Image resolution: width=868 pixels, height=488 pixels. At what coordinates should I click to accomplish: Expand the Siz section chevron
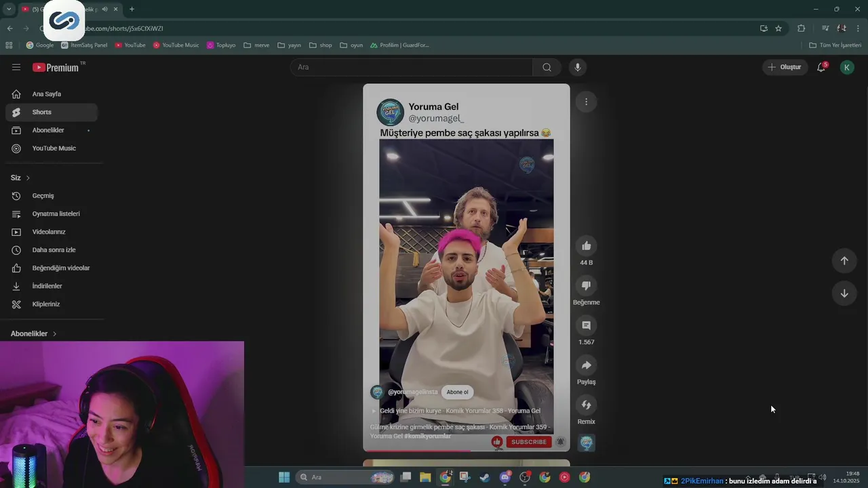tap(28, 178)
